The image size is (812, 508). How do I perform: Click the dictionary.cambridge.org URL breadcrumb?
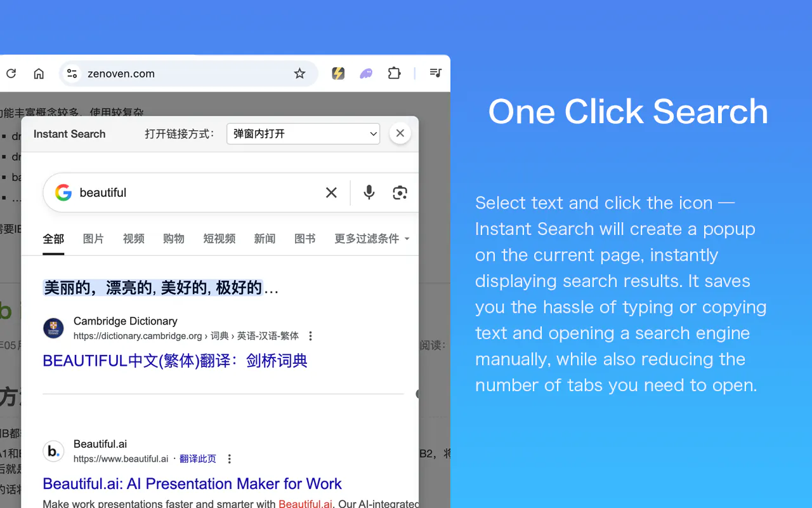coord(187,336)
